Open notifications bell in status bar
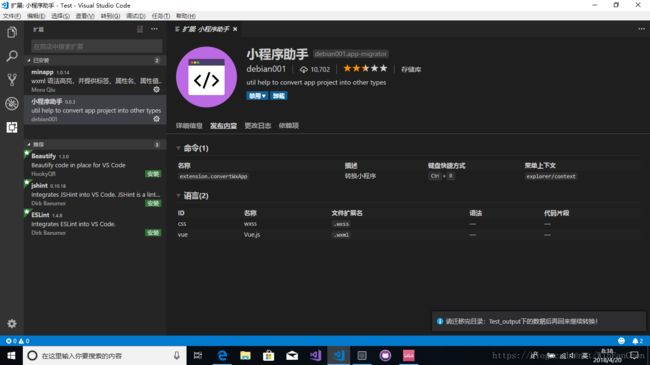 (637, 341)
